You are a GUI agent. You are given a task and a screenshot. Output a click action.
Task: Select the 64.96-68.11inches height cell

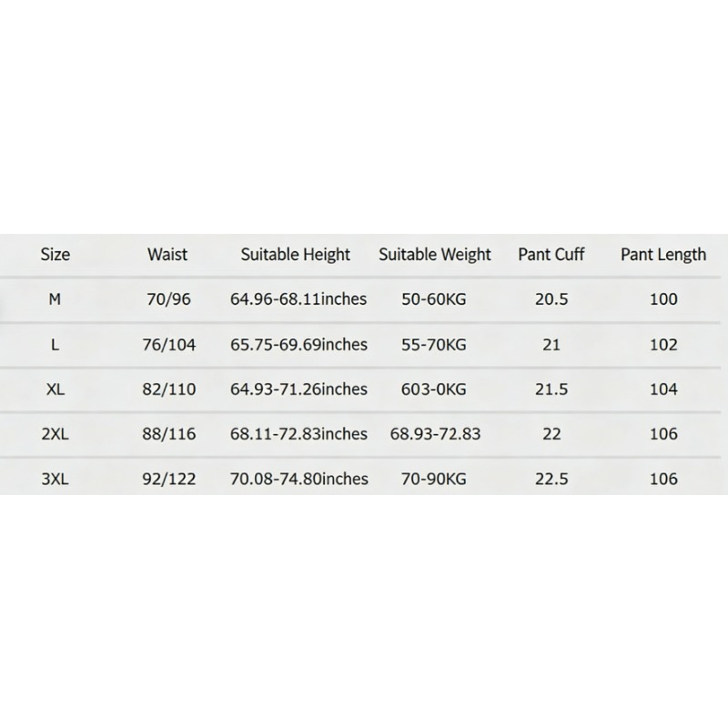(x=298, y=299)
